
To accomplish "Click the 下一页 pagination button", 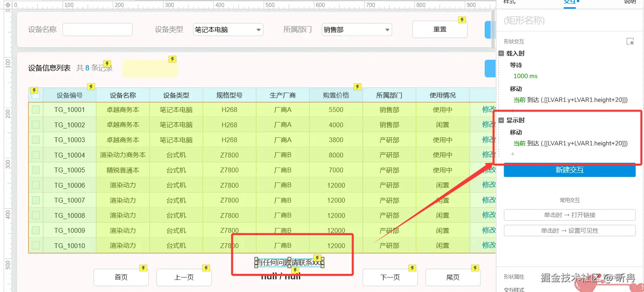I will pyautogui.click(x=390, y=277).
